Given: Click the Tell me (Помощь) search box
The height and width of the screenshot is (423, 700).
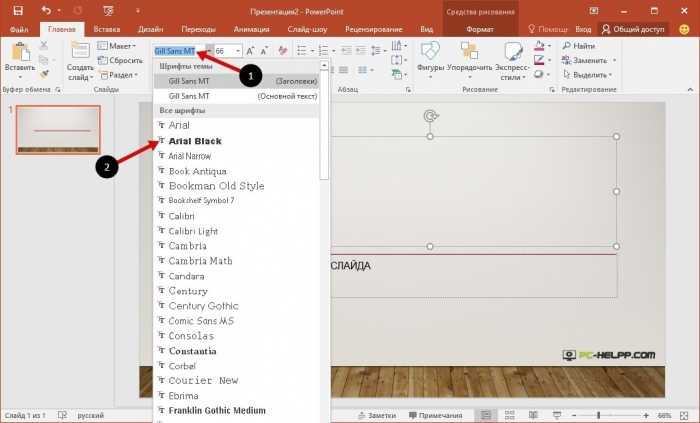Looking at the screenshot, I should click(547, 29).
